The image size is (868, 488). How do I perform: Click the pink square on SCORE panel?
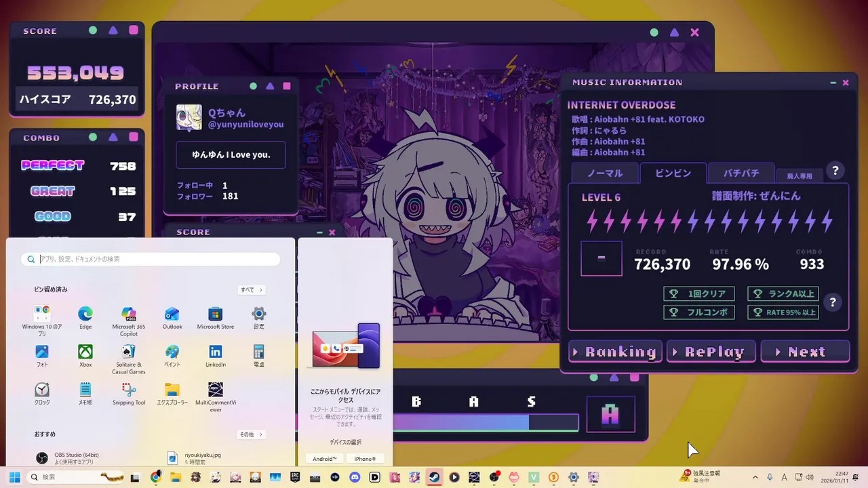point(134,30)
